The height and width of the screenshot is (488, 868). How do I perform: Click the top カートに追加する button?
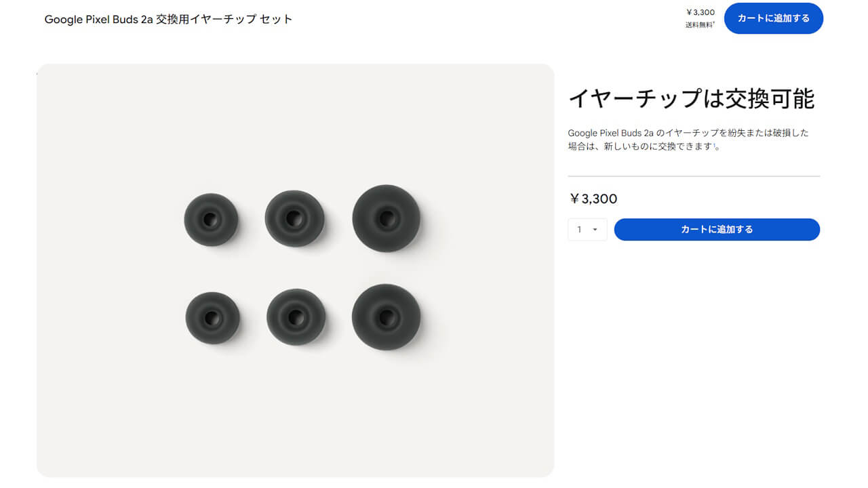pos(773,18)
